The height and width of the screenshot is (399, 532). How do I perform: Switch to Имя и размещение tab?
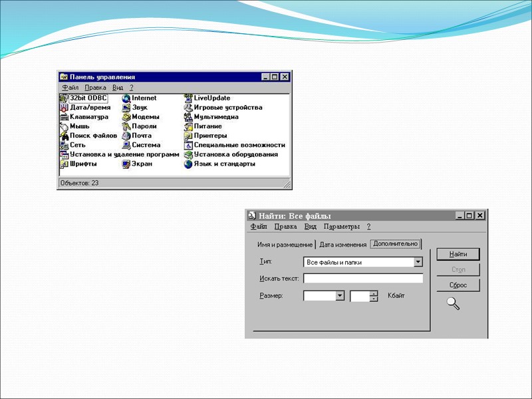coord(285,245)
